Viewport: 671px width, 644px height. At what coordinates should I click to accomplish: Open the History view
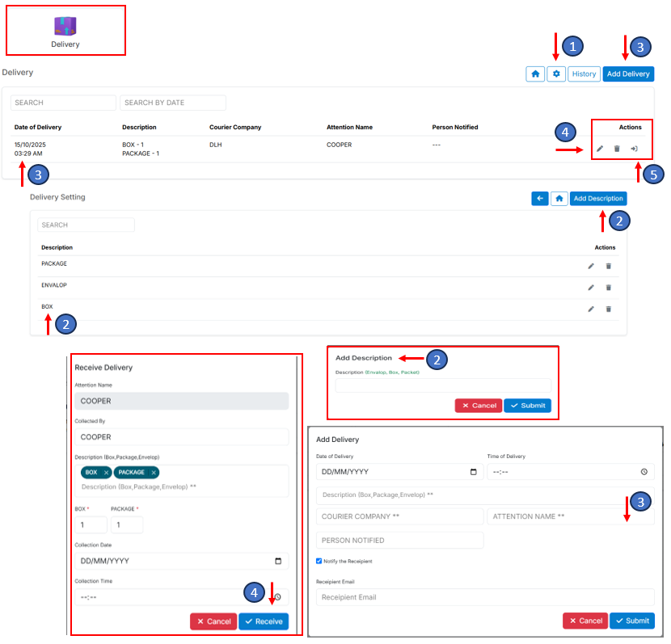(583, 74)
